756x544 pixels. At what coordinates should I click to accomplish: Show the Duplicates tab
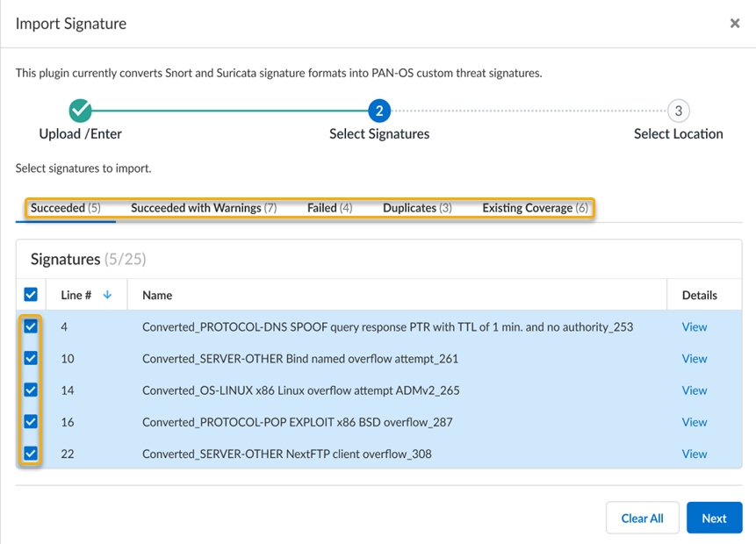(417, 208)
